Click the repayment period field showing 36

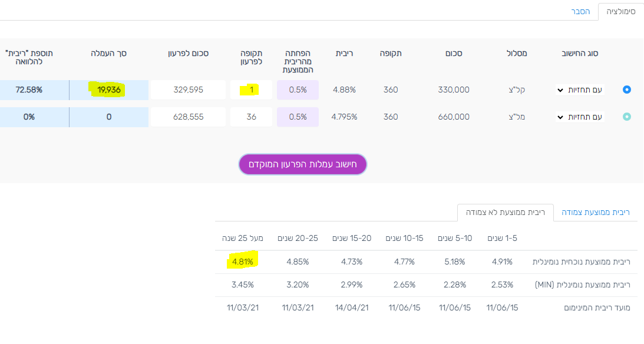coord(251,117)
